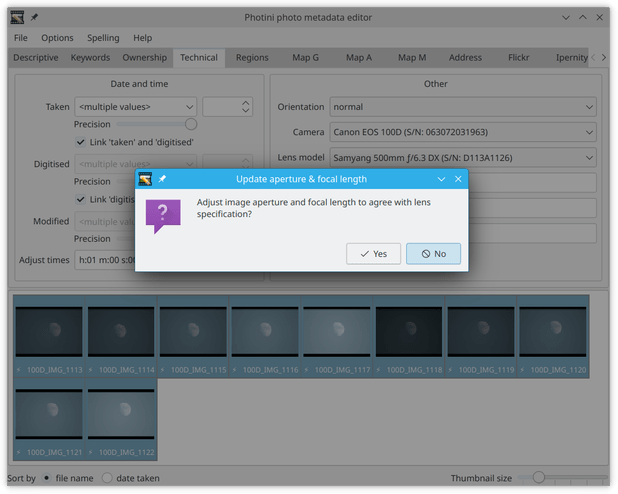Switch to the Keywords tab

[x=90, y=58]
